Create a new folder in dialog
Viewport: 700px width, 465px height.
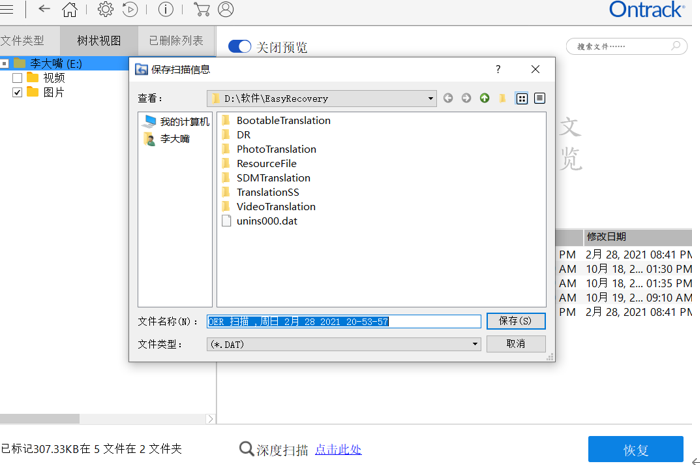503,98
